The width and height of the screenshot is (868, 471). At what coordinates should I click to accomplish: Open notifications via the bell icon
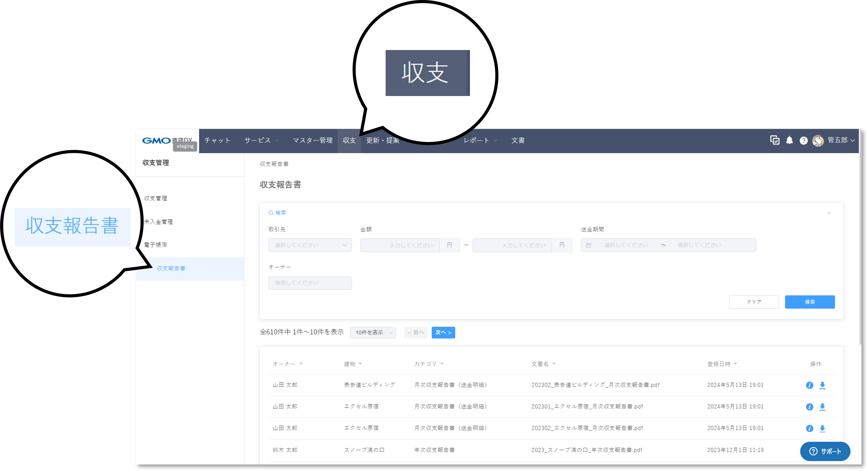(x=790, y=140)
